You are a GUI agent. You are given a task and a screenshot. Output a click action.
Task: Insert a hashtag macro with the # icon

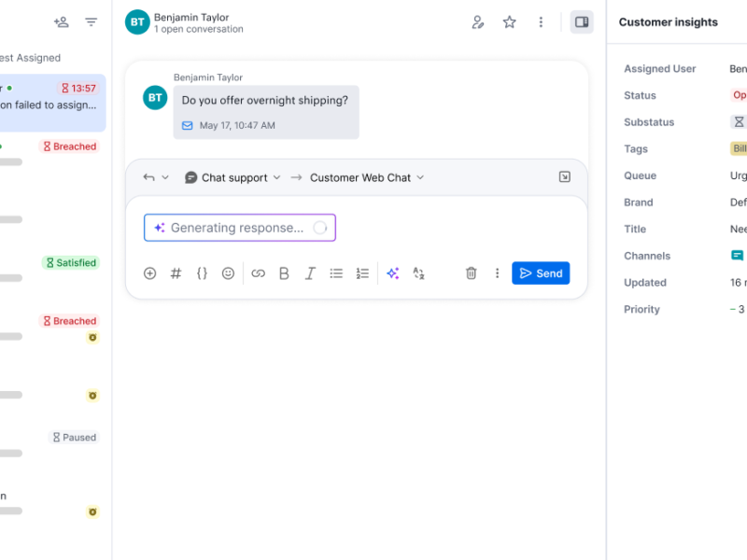tap(176, 273)
